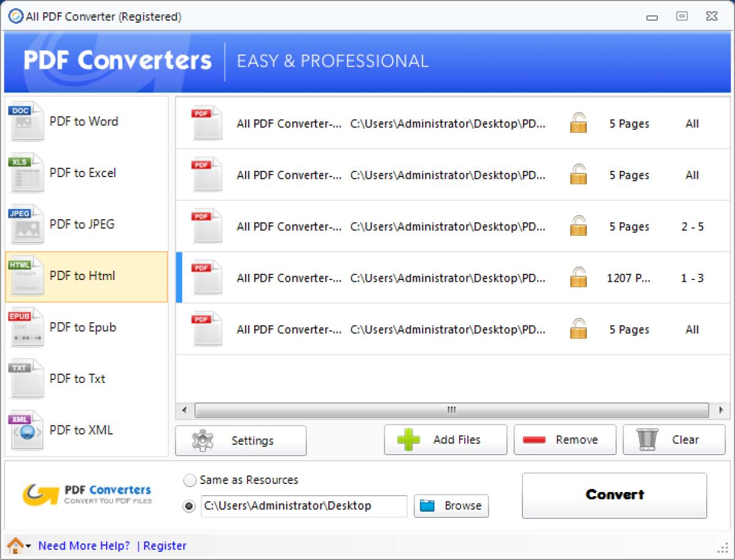Choose the PDF to JPEG converter icon
This screenshot has height=560, width=735.
[26, 224]
